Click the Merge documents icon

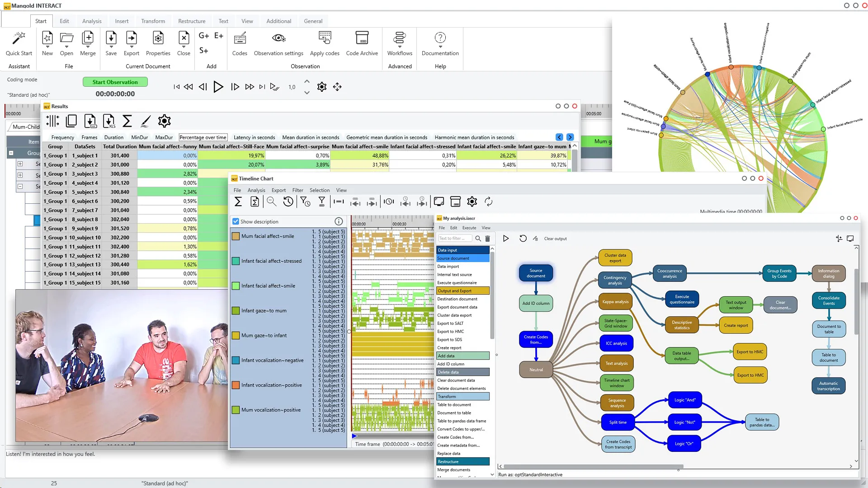[88, 38]
